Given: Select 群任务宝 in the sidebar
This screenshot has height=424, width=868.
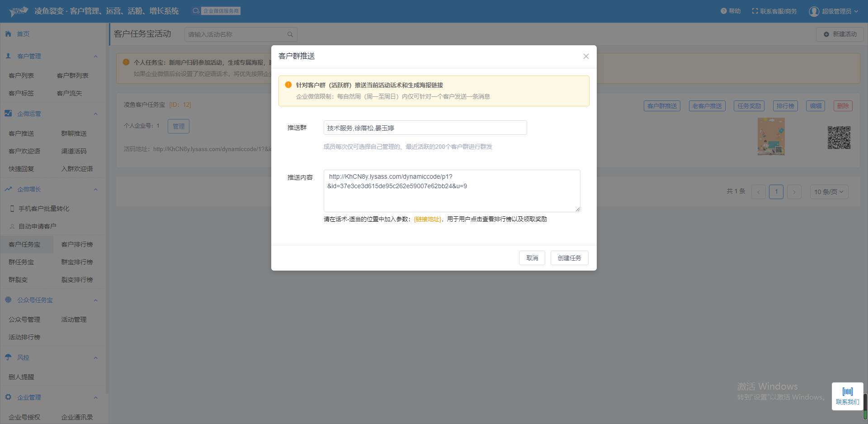Looking at the screenshot, I should [21, 262].
